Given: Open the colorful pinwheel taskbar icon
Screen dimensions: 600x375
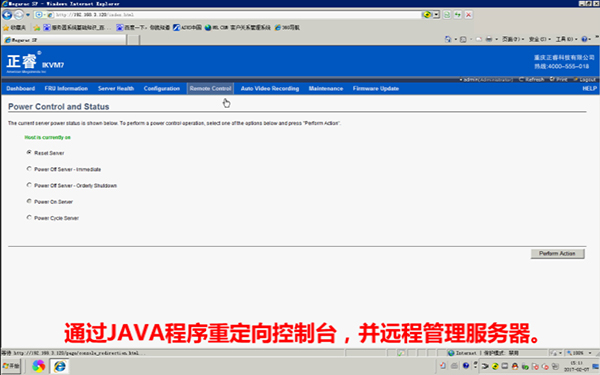Looking at the screenshot, I should pos(38,366).
